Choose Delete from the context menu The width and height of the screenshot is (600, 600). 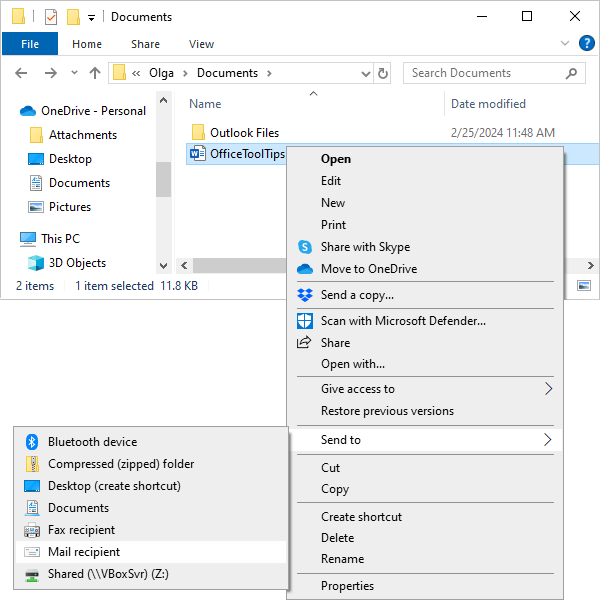[425, 538]
